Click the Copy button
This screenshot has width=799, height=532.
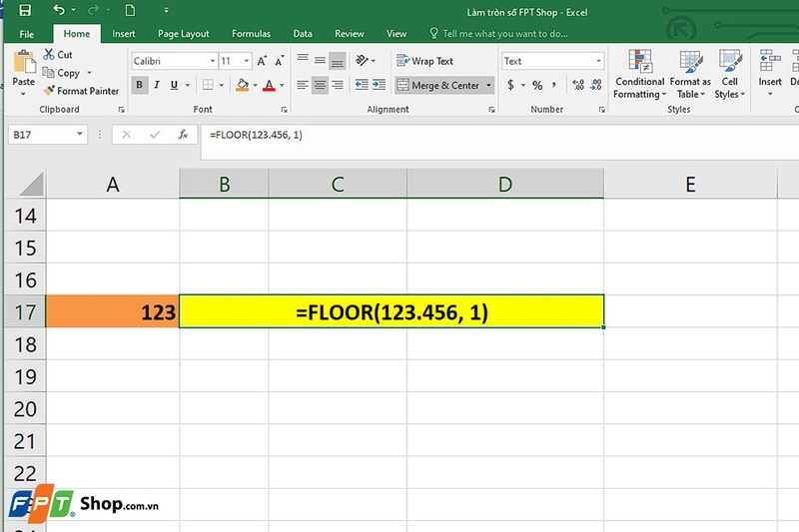(x=62, y=73)
